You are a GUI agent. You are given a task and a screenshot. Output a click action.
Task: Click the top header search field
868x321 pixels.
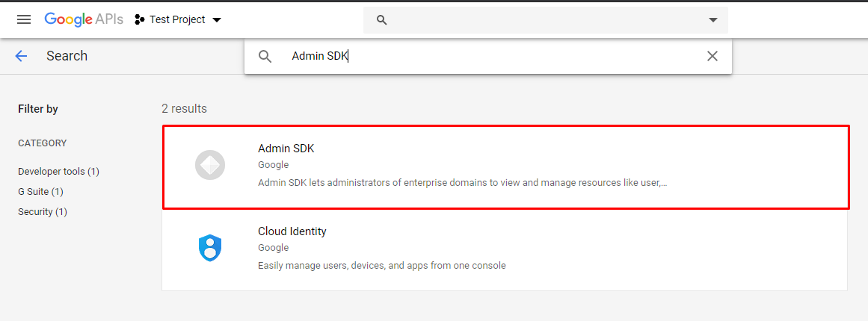pos(545,20)
